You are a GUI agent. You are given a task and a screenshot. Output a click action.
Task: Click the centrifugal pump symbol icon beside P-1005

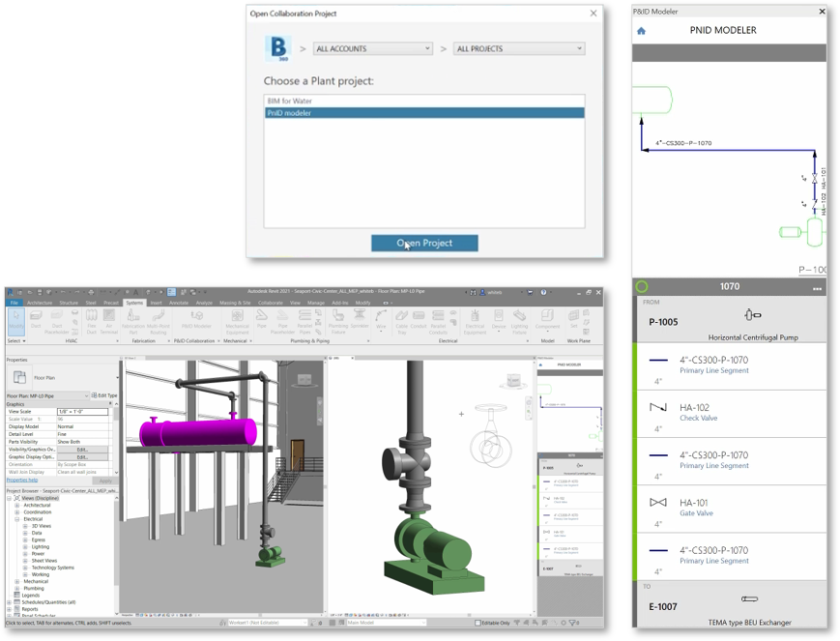tap(752, 314)
